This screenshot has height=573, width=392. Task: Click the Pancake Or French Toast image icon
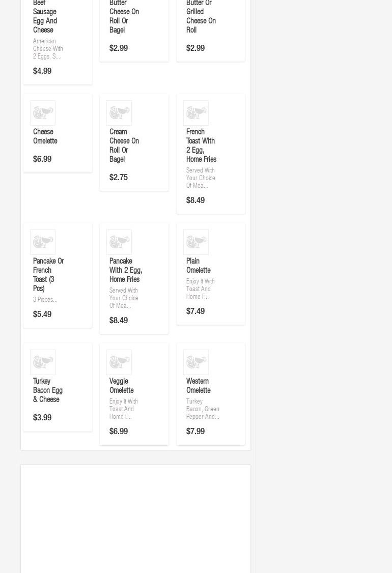43,242
